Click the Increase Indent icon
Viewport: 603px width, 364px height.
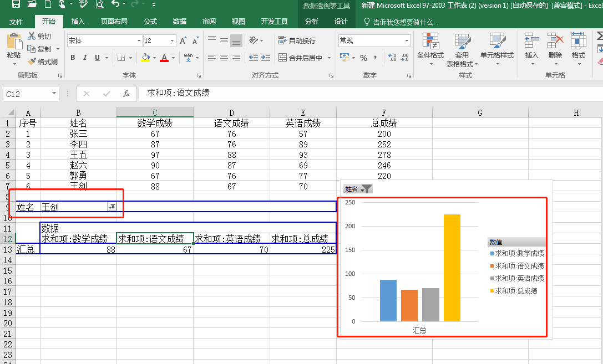coord(266,58)
